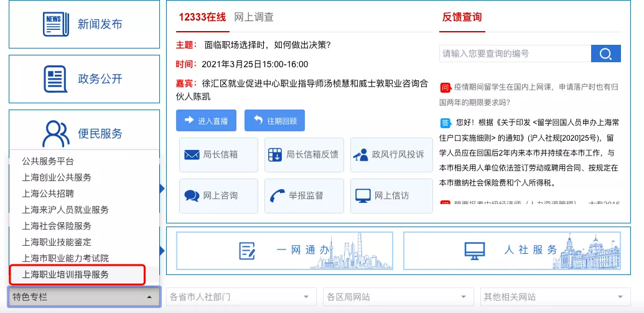This screenshot has height=313, width=644.
Task: Switch to the 网上调查 tab
Action: pyautogui.click(x=254, y=17)
